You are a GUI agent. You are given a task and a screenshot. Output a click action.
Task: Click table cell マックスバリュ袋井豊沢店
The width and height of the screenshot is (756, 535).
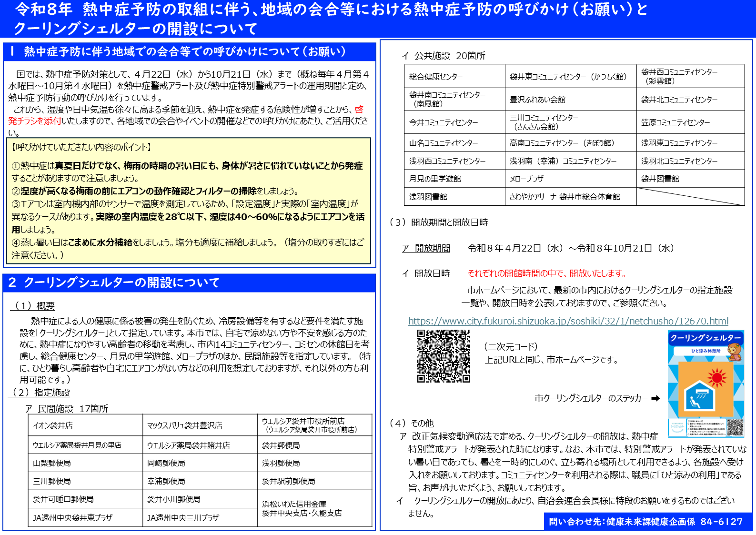200,425
